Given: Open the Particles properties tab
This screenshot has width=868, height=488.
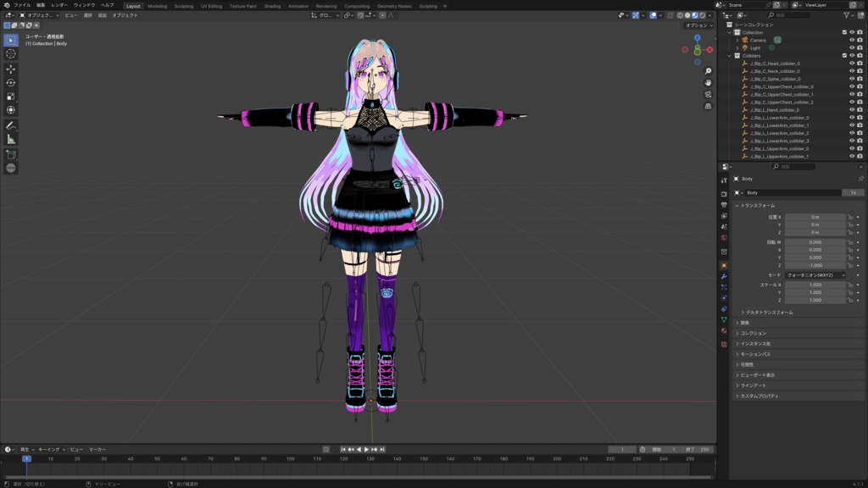Looking at the screenshot, I should click(724, 287).
